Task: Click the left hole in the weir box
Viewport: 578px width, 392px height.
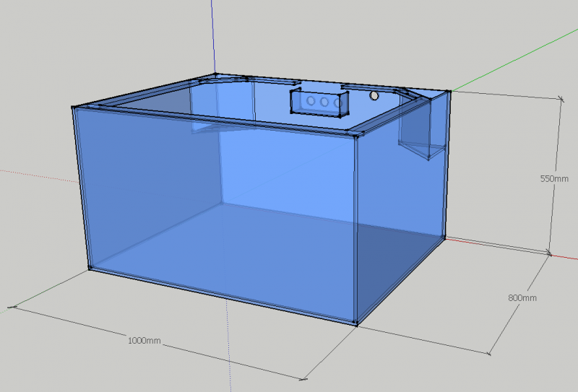Action: 311,102
